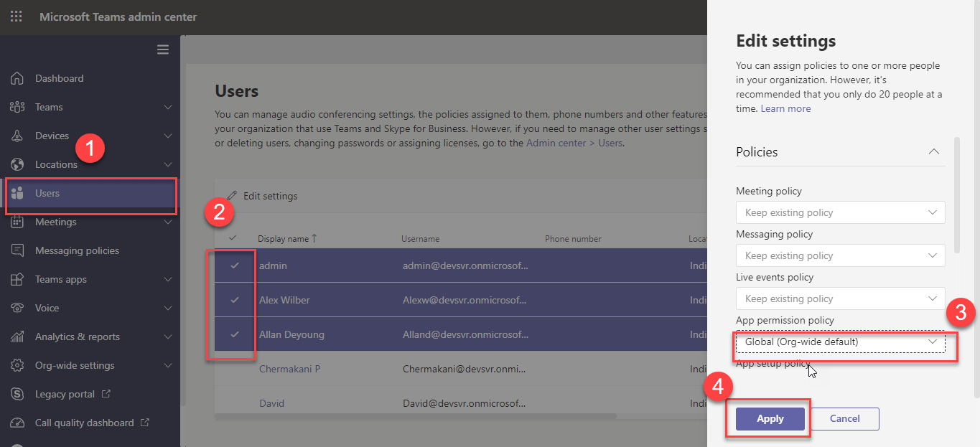Uncheck the admin user row
The width and height of the screenshot is (980, 447).
[234, 265]
